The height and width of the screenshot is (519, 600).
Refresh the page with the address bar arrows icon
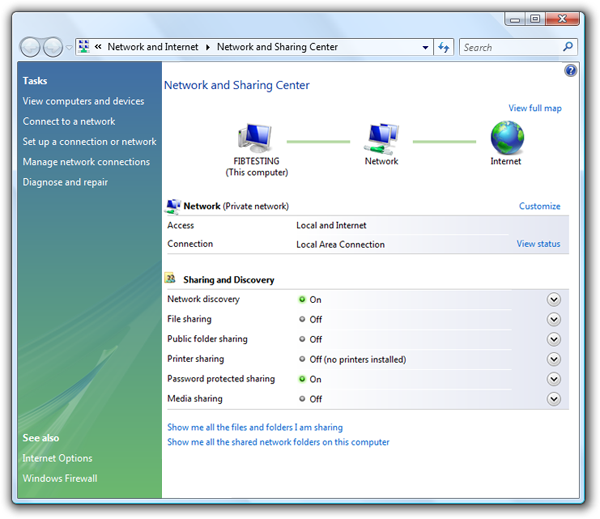pos(444,47)
